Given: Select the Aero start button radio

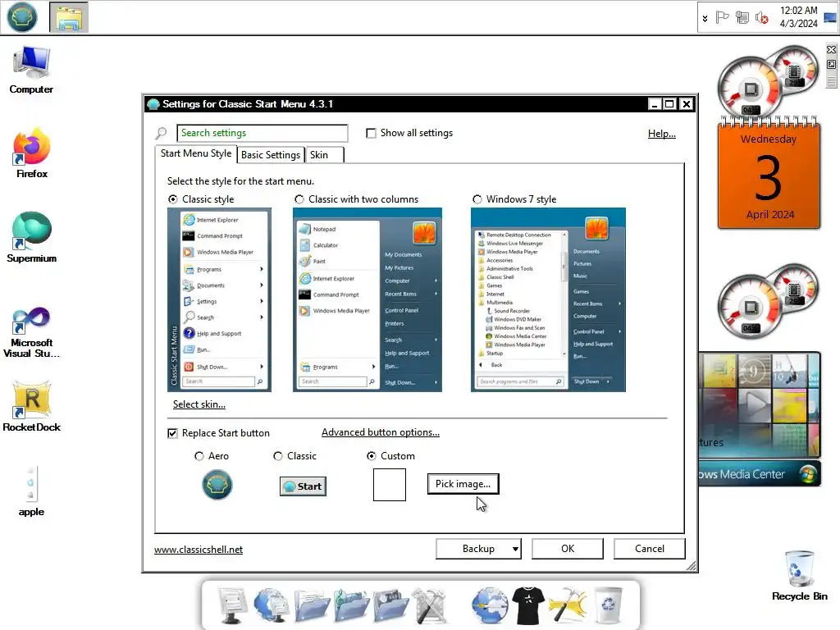Looking at the screenshot, I should (x=199, y=456).
